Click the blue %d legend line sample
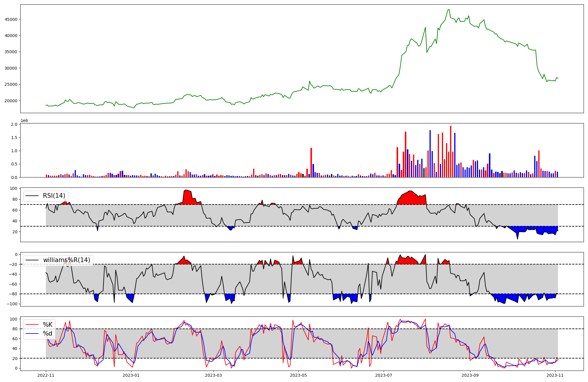 [32, 334]
